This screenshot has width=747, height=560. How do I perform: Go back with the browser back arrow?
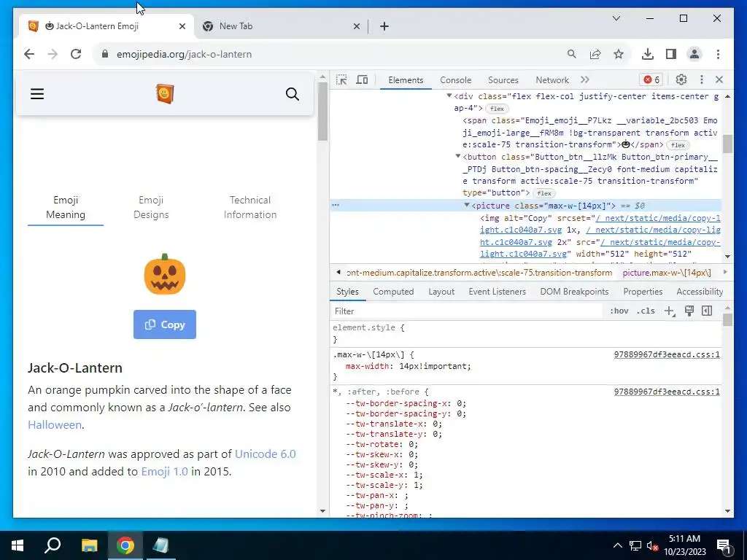tap(29, 54)
